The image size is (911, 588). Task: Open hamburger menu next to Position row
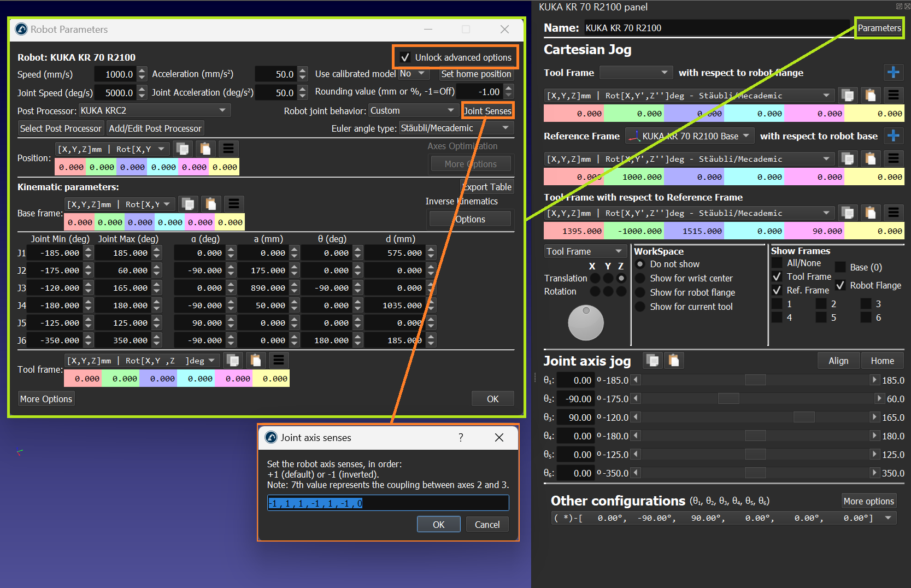click(228, 149)
